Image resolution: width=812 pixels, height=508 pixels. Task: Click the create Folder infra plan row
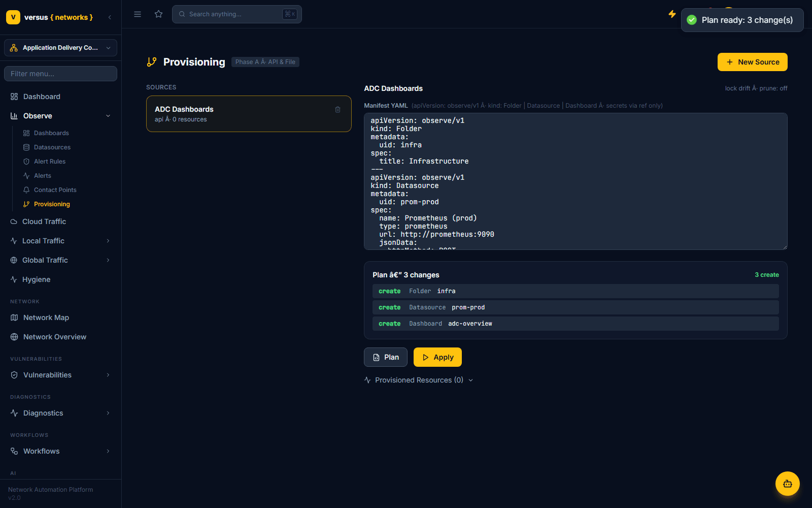(x=576, y=291)
